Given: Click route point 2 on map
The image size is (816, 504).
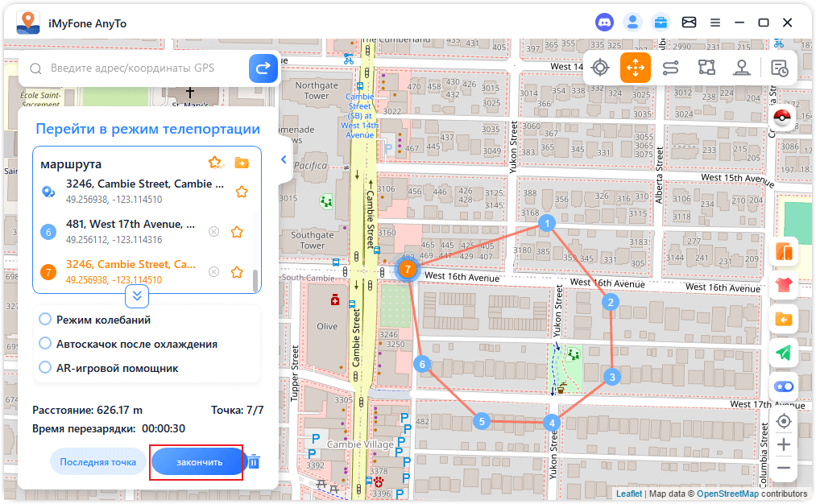Looking at the screenshot, I should pos(611,302).
